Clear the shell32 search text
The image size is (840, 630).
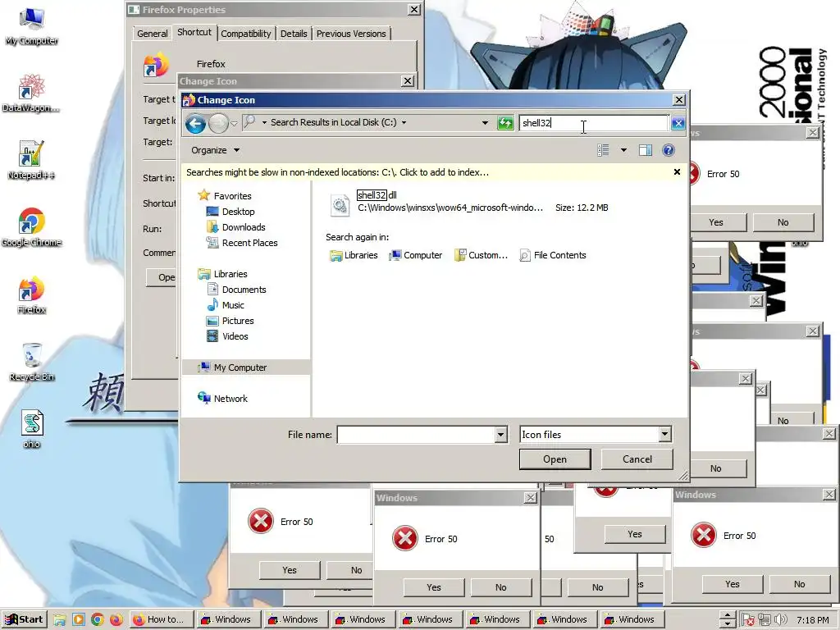pos(678,123)
